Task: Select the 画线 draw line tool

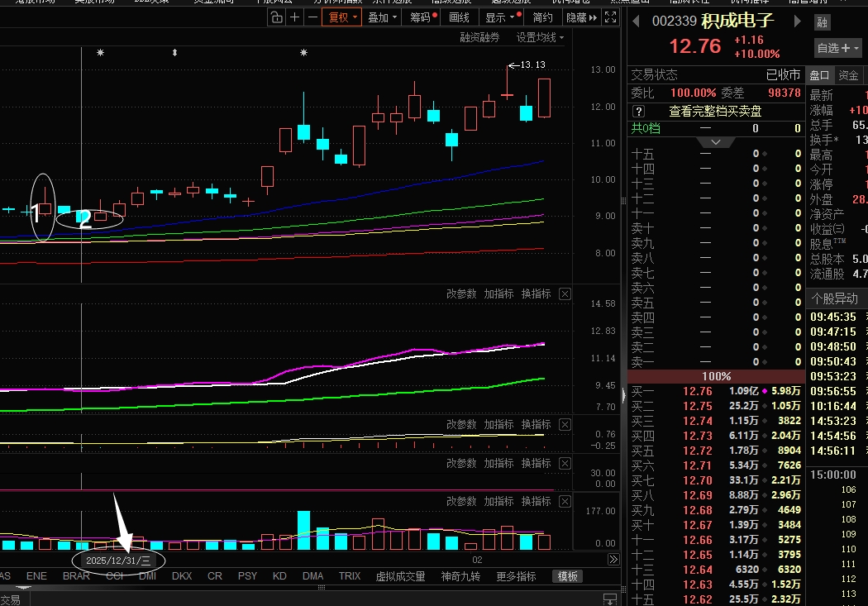Action: 459,17
